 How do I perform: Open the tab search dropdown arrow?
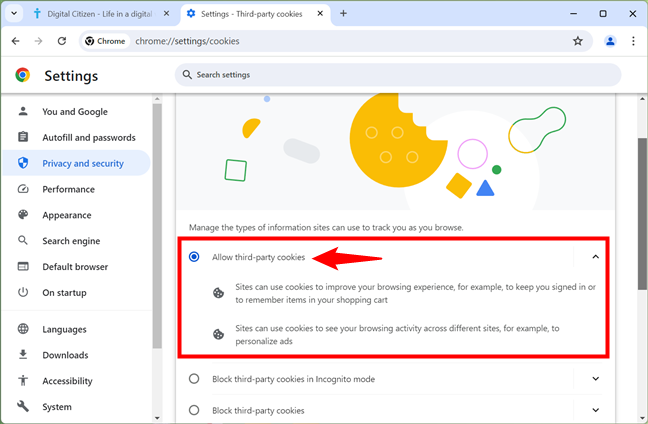15,14
